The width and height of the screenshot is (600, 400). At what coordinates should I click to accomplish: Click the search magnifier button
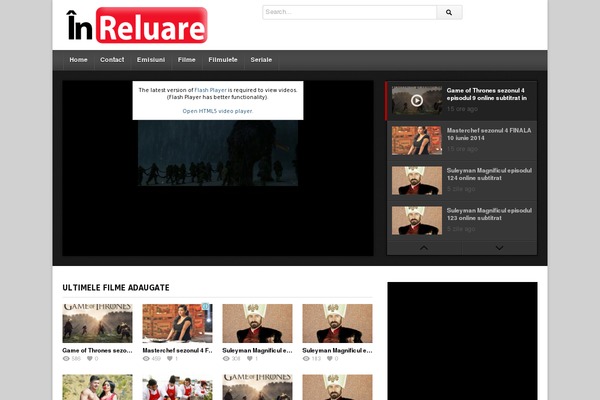[449, 12]
